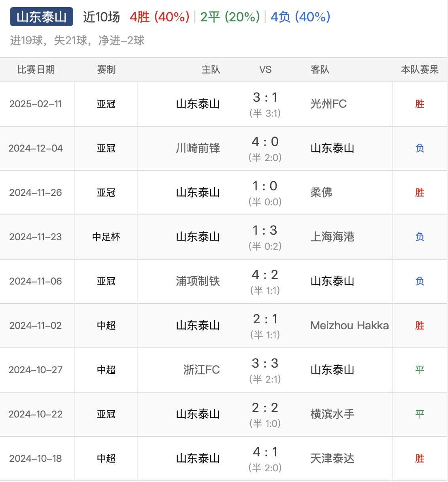Click the 山东泰山 team badge at top
Screen dimensions: 448x482
pyautogui.click(x=42, y=17)
